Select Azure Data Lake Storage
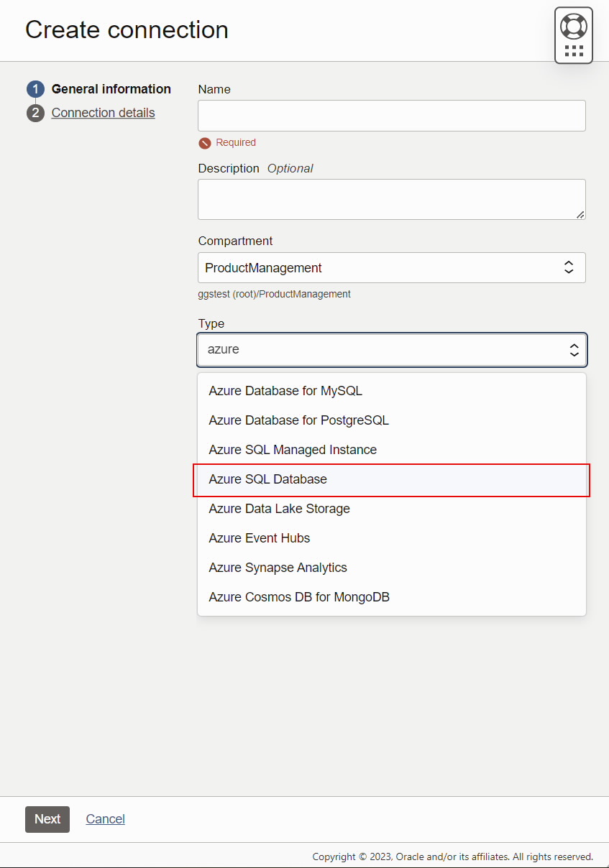Screen dimensions: 609x868 click(279, 509)
